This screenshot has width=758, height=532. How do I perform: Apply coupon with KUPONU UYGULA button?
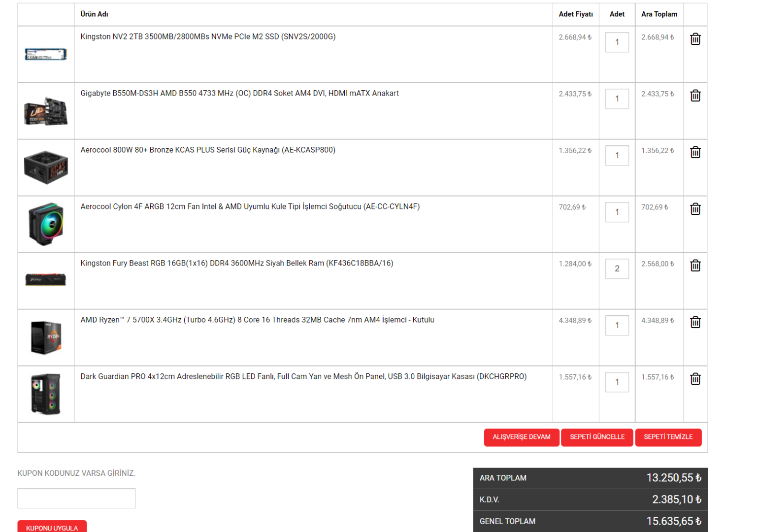pos(52,527)
